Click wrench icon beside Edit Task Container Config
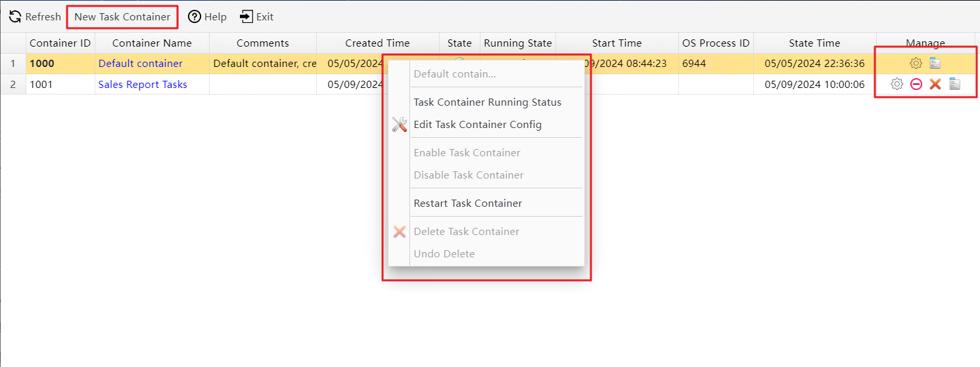 [x=399, y=125]
